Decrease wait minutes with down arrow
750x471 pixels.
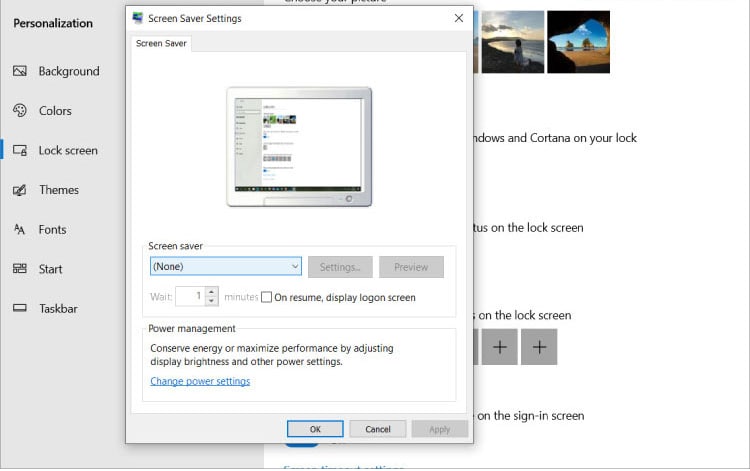[x=211, y=301]
